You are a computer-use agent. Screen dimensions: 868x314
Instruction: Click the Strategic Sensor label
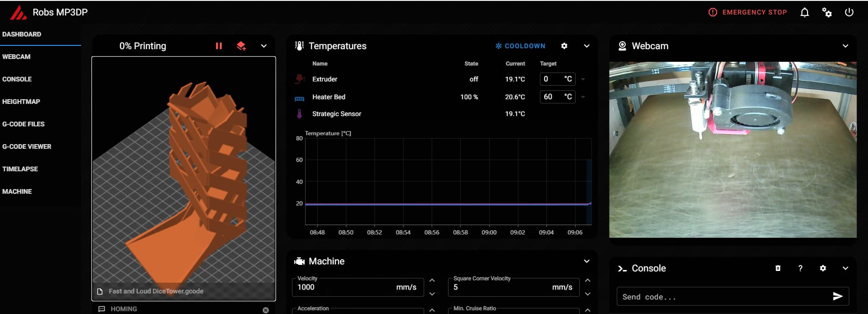tap(337, 114)
